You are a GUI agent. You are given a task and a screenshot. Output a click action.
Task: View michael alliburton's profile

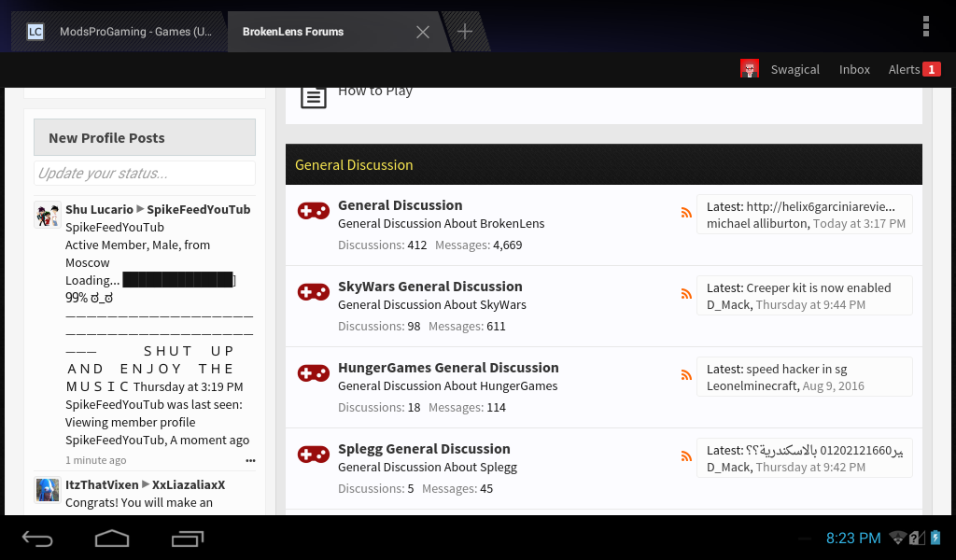click(756, 224)
